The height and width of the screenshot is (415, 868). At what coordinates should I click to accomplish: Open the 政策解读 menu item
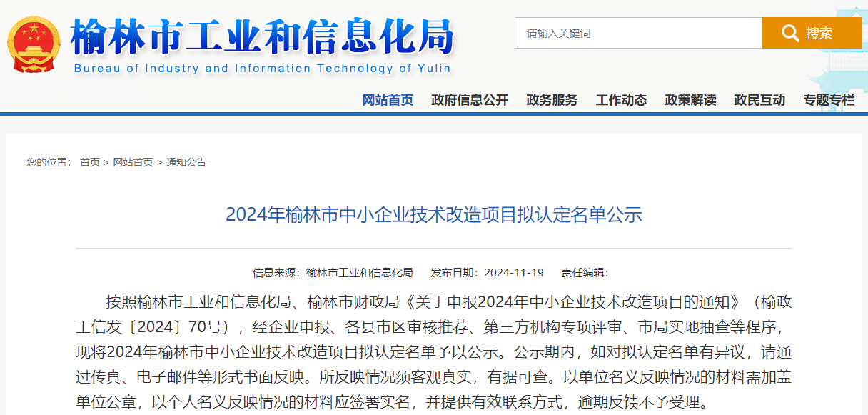[690, 100]
